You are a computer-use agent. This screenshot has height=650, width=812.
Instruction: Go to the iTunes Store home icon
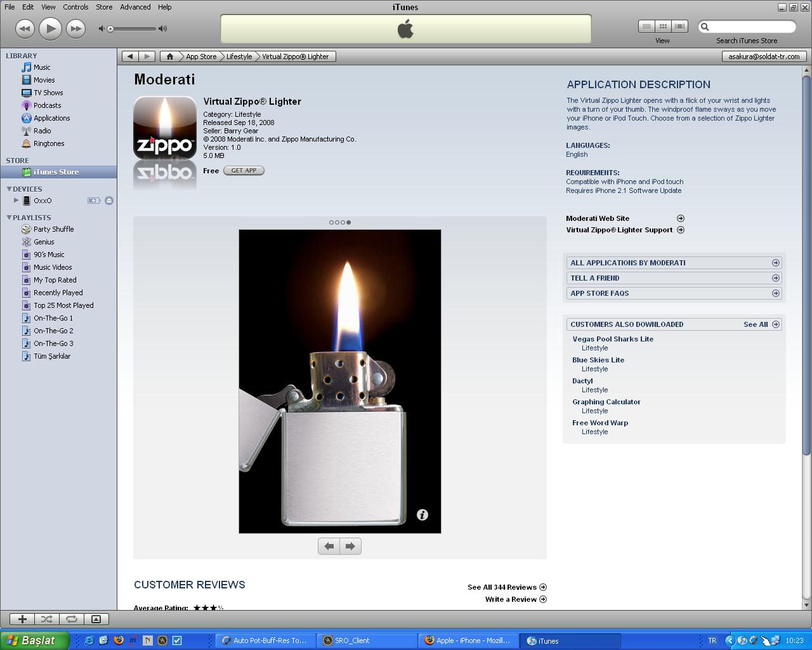(169, 56)
